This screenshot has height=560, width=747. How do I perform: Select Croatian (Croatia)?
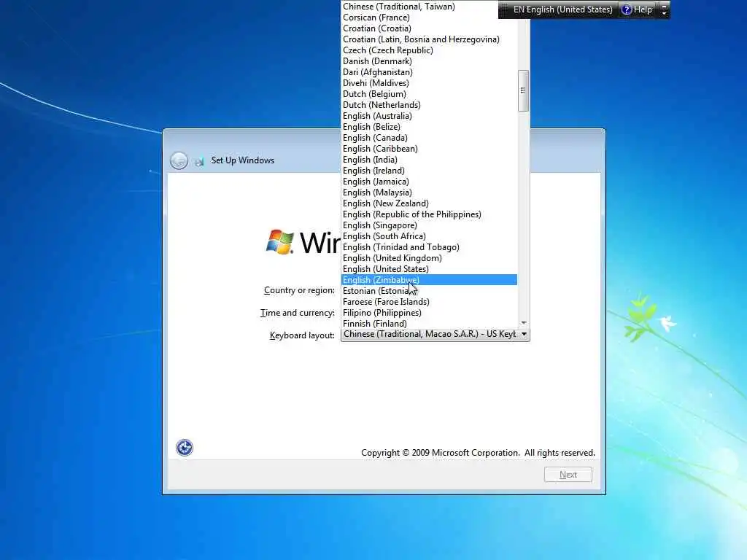click(x=429, y=28)
